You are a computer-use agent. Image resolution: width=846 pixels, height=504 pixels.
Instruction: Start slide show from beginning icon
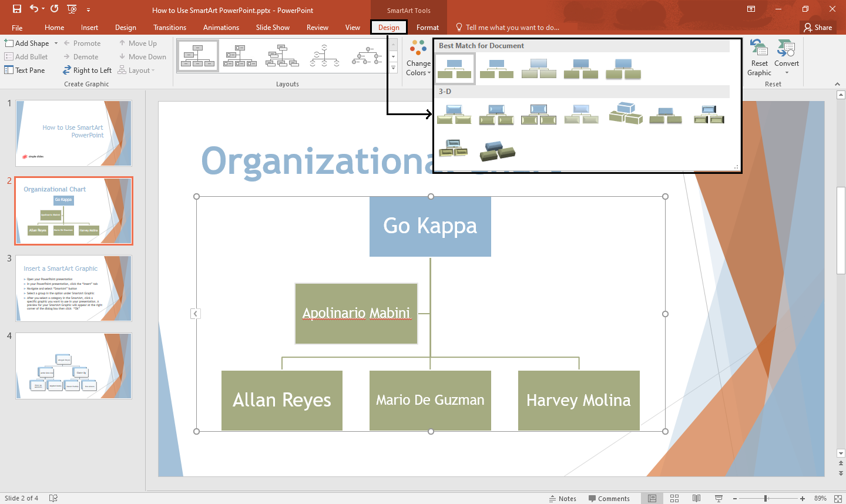pyautogui.click(x=72, y=9)
